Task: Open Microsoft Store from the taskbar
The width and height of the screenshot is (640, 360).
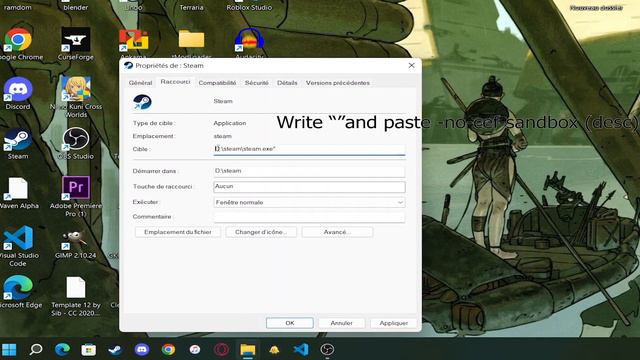Action: [89, 350]
